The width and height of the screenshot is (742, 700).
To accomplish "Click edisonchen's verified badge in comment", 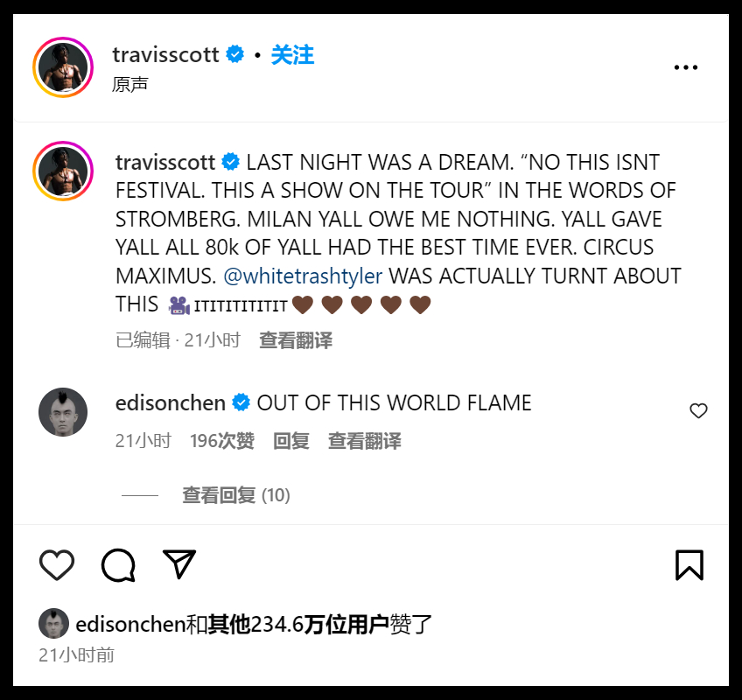I will (241, 402).
